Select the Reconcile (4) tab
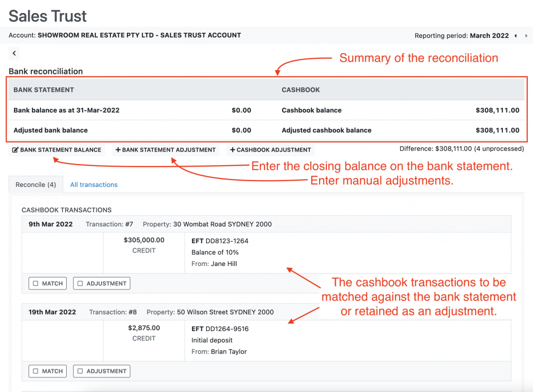This screenshot has width=533, height=392. [36, 185]
